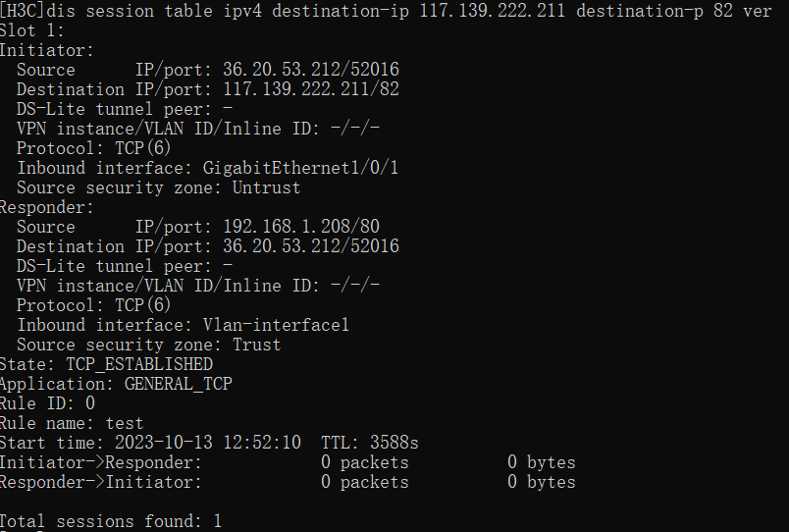789x532 pixels.
Task: Click the 'Rule ID: 0' line
Action: click(47, 403)
